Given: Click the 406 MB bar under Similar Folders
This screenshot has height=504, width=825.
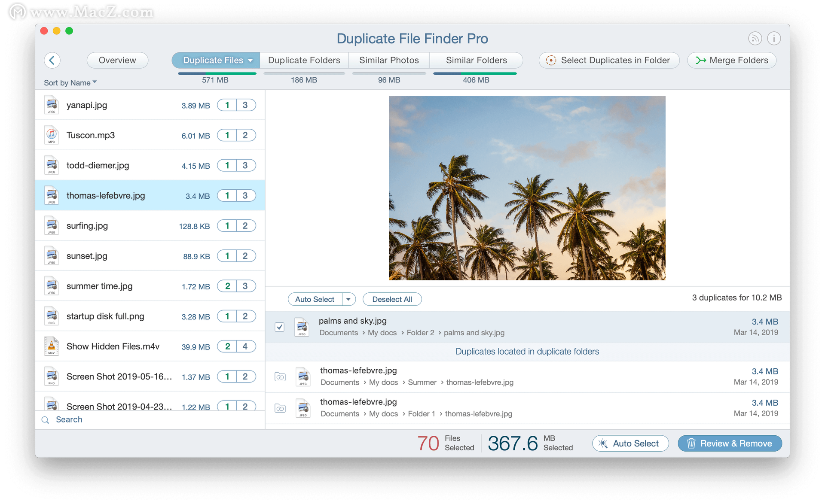Looking at the screenshot, I should [475, 73].
